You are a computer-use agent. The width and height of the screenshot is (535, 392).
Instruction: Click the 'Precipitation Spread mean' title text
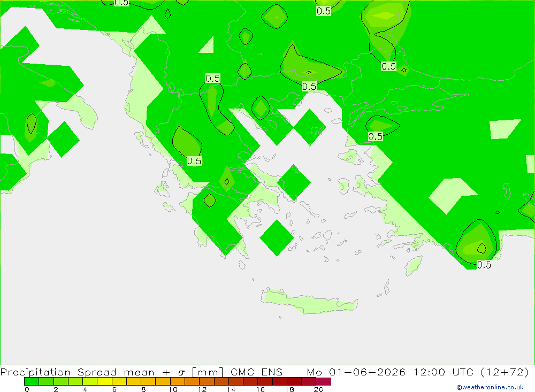click(78, 372)
